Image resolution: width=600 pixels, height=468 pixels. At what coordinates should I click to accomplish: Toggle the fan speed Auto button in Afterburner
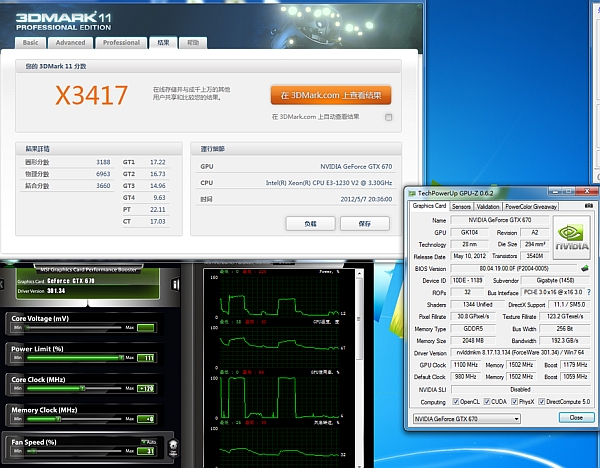148,442
